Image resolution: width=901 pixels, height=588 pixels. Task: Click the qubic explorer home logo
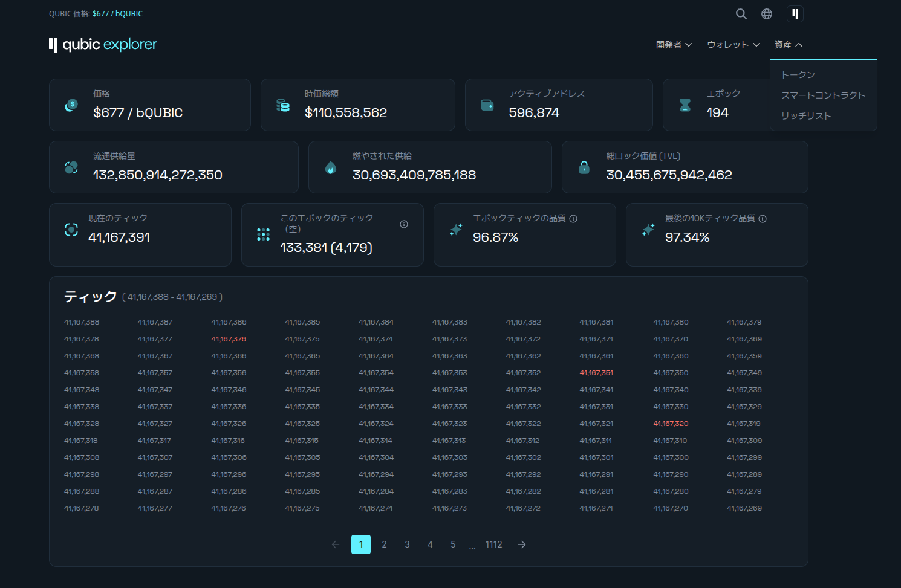pyautogui.click(x=103, y=45)
